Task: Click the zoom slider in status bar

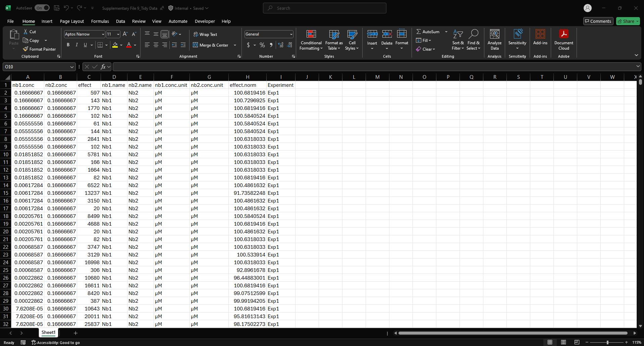Action: [607, 342]
